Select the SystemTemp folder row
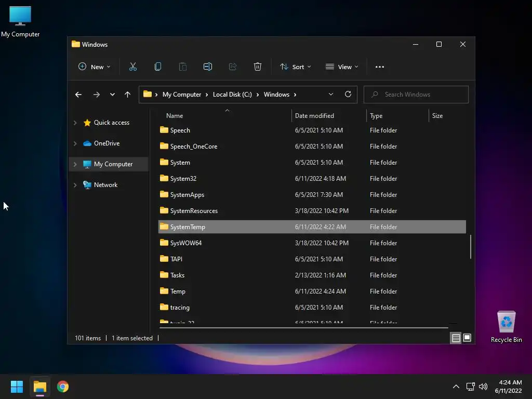This screenshot has height=399, width=532. (312, 227)
